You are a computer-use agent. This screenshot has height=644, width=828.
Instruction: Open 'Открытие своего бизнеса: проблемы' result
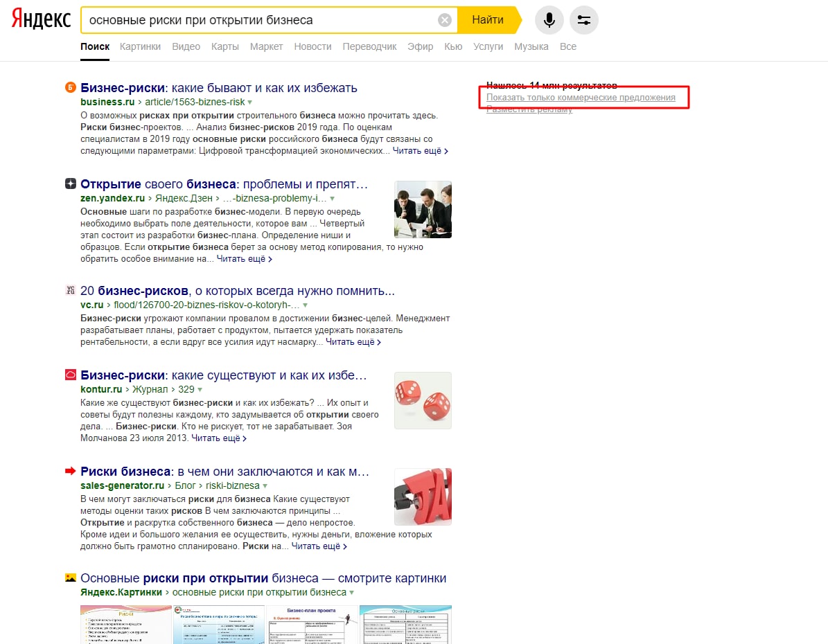point(224,184)
